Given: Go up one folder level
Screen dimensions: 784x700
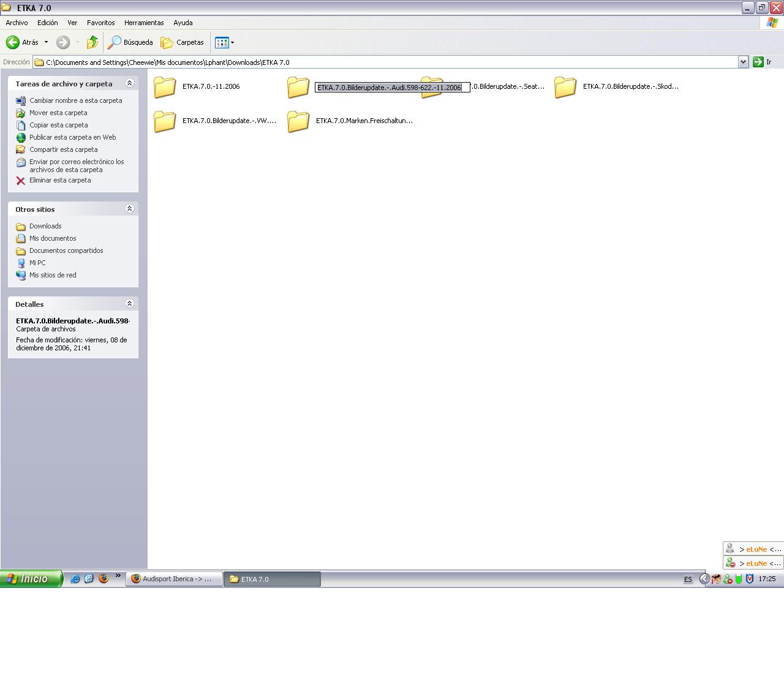Looking at the screenshot, I should point(92,42).
